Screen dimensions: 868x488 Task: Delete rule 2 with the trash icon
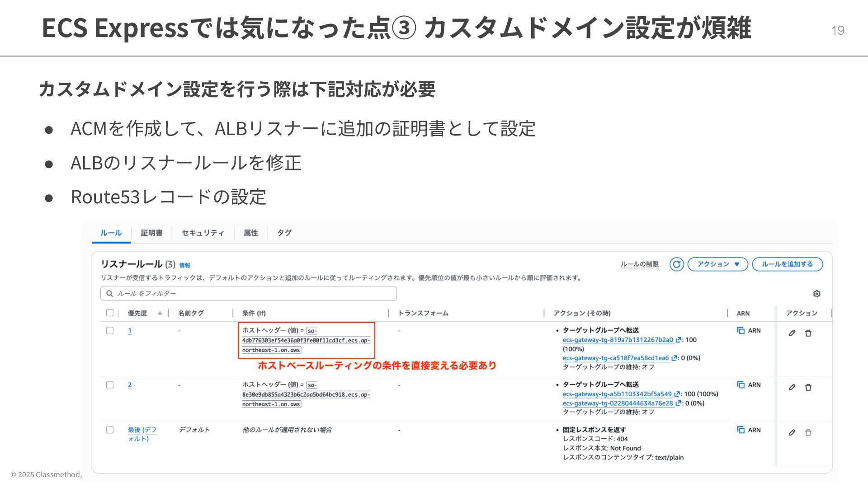pyautogui.click(x=808, y=387)
